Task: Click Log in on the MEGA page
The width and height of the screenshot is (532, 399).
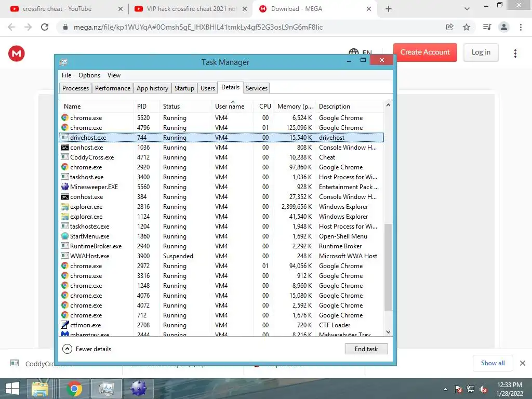Action: pos(481,52)
